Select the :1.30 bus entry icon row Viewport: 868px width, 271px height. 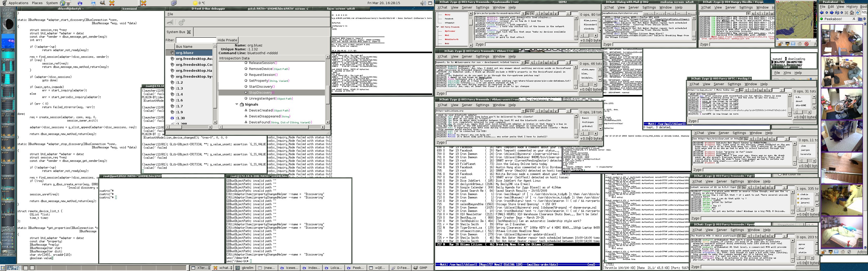click(x=172, y=118)
